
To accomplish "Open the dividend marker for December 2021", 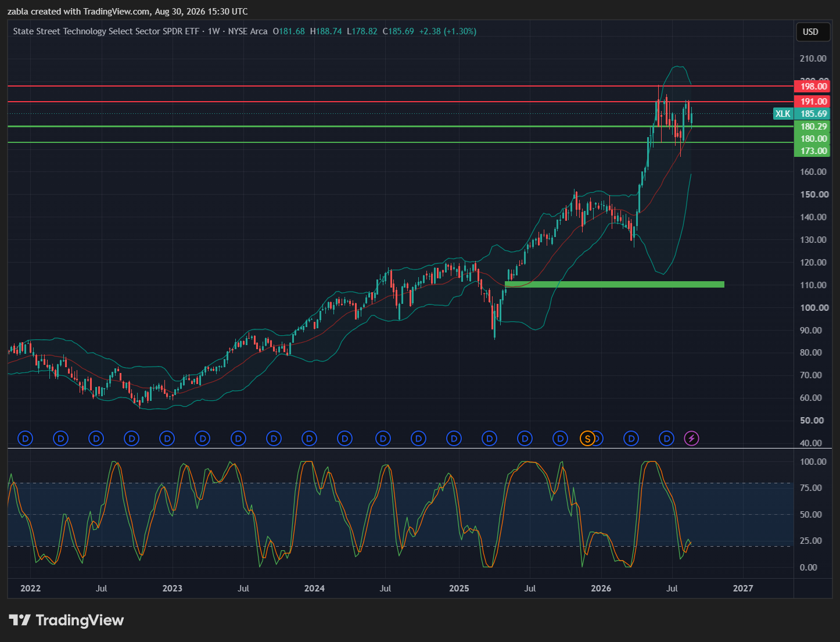I will pos(25,438).
